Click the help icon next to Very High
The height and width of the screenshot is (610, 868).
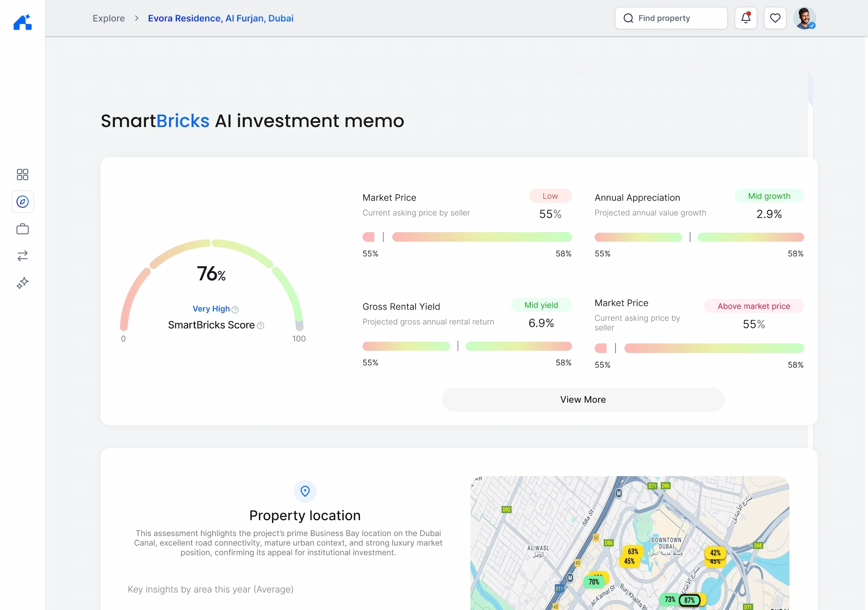coord(235,310)
